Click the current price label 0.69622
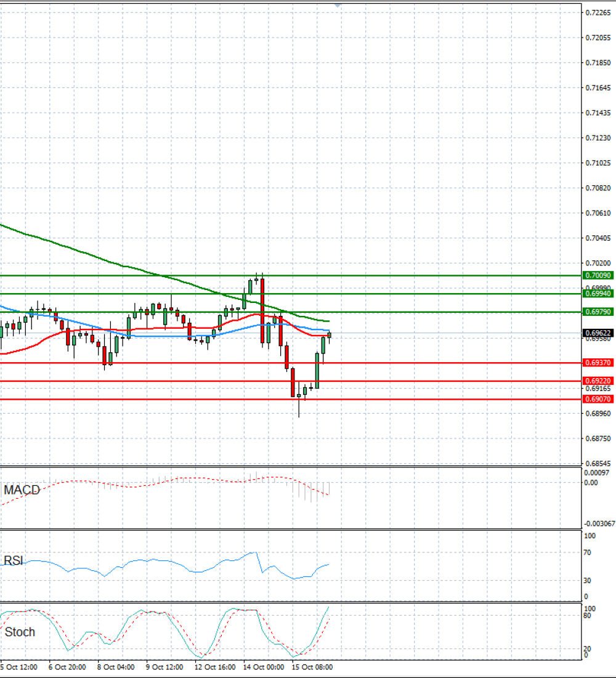 [598, 333]
